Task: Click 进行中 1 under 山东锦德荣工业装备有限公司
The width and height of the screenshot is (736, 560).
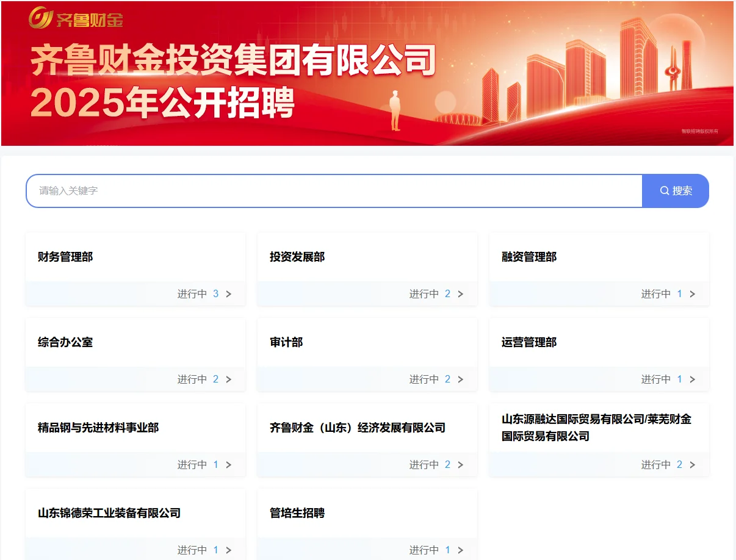Action: click(198, 550)
